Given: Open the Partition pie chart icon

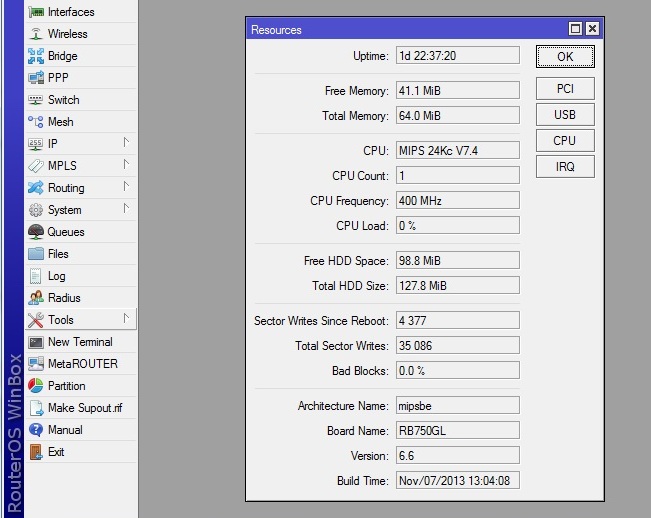Looking at the screenshot, I should tap(36, 386).
